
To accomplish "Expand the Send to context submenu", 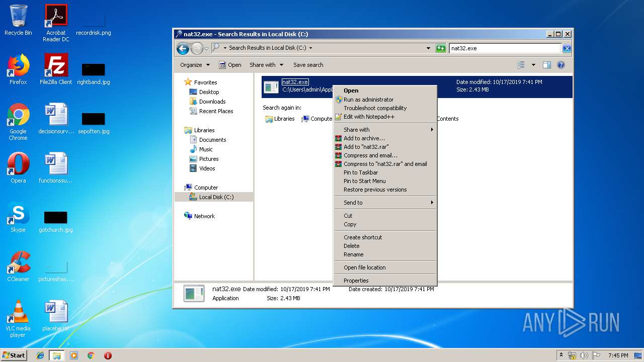I will coord(385,203).
